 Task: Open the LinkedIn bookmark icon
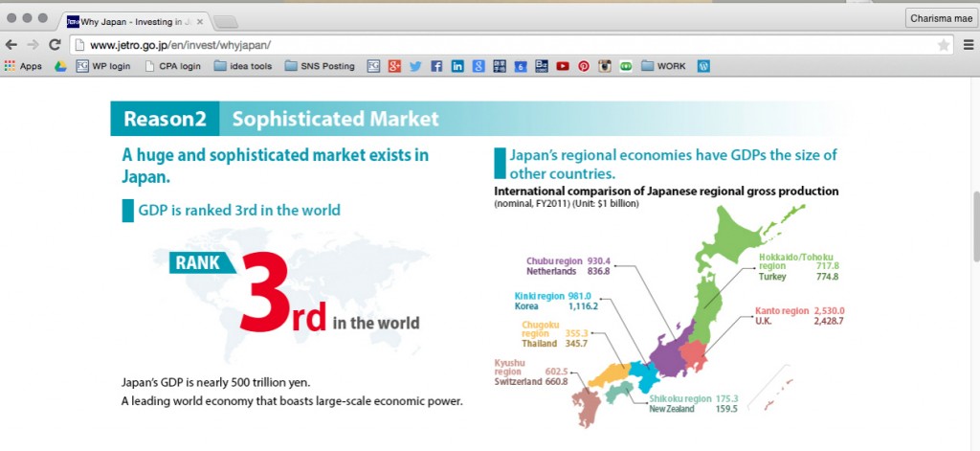point(457,66)
